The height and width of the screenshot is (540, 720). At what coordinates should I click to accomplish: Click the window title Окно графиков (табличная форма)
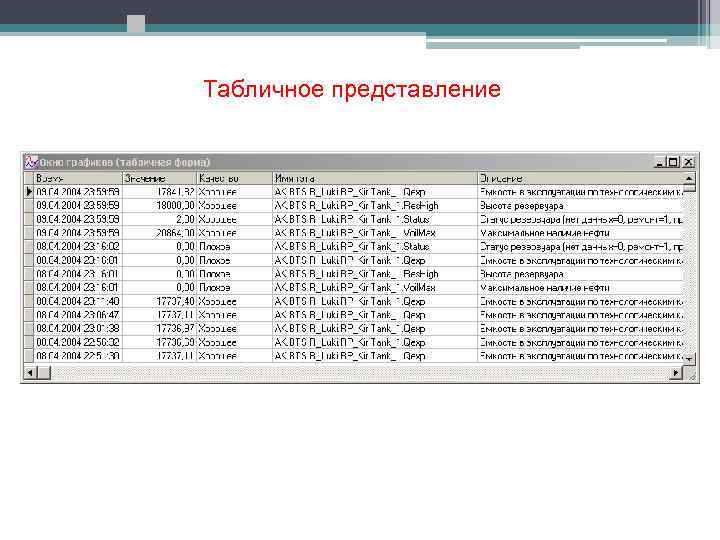[x=125, y=162]
